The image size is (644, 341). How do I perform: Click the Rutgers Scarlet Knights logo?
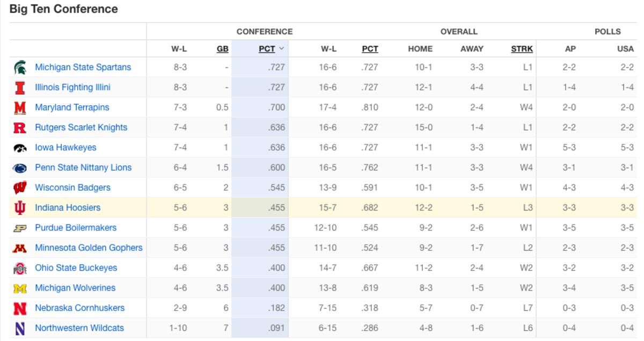[x=20, y=127]
